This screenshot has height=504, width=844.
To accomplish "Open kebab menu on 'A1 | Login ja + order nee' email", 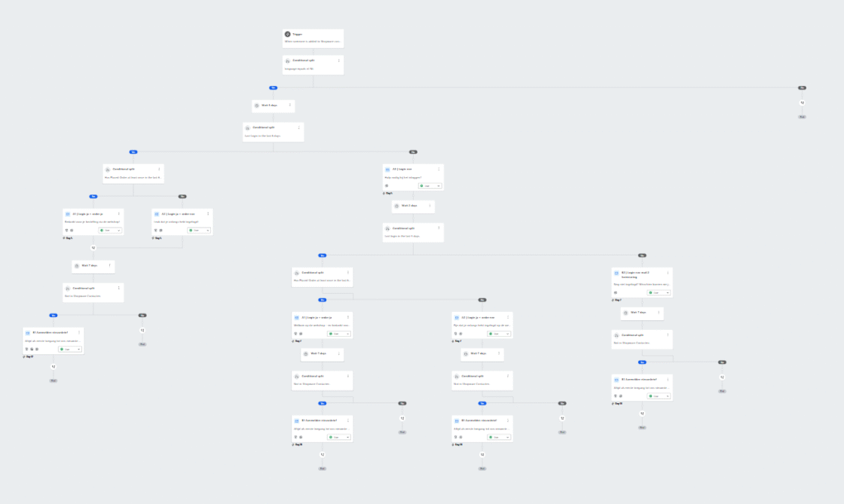I will point(207,214).
